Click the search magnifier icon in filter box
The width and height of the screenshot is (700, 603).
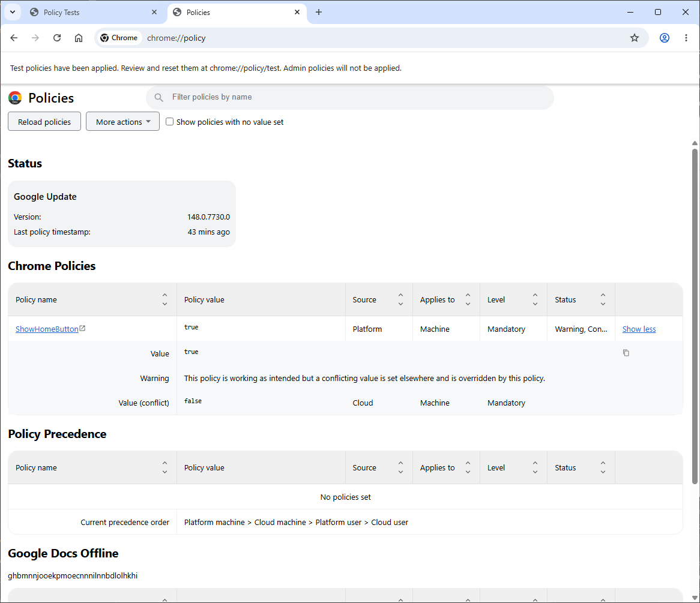[158, 97]
